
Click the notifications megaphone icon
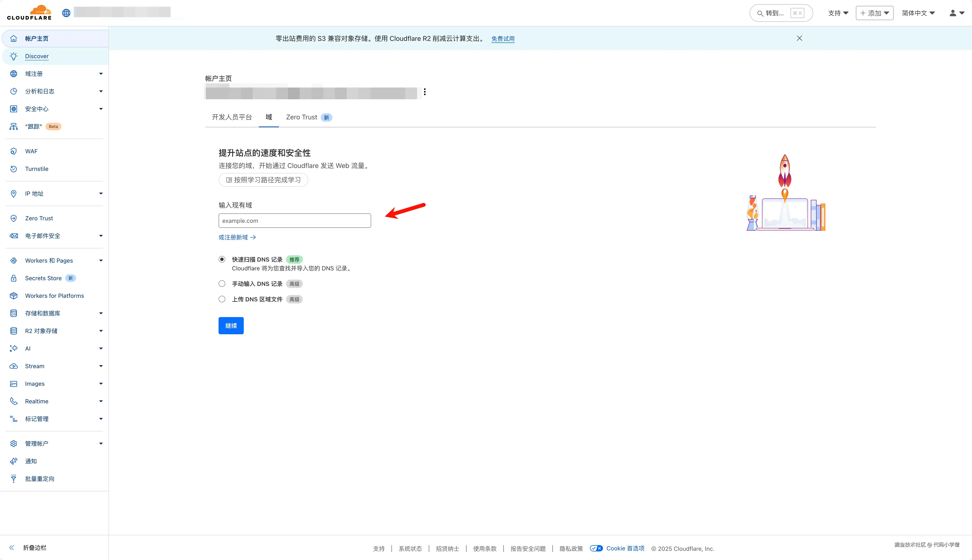tap(13, 461)
